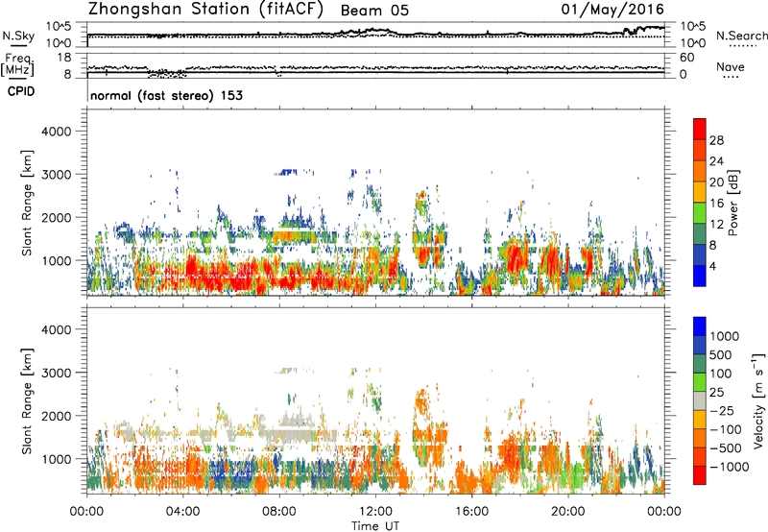Click the -100 value on Velocity colorbar
The width and height of the screenshot is (768, 532).
pyautogui.click(x=726, y=429)
